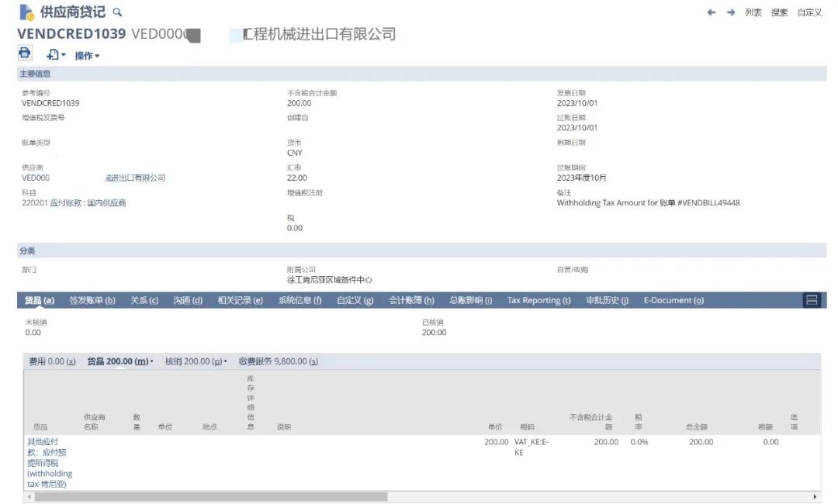Switch to E-Document (o) tab
The height and width of the screenshot is (504, 838).
(x=674, y=300)
